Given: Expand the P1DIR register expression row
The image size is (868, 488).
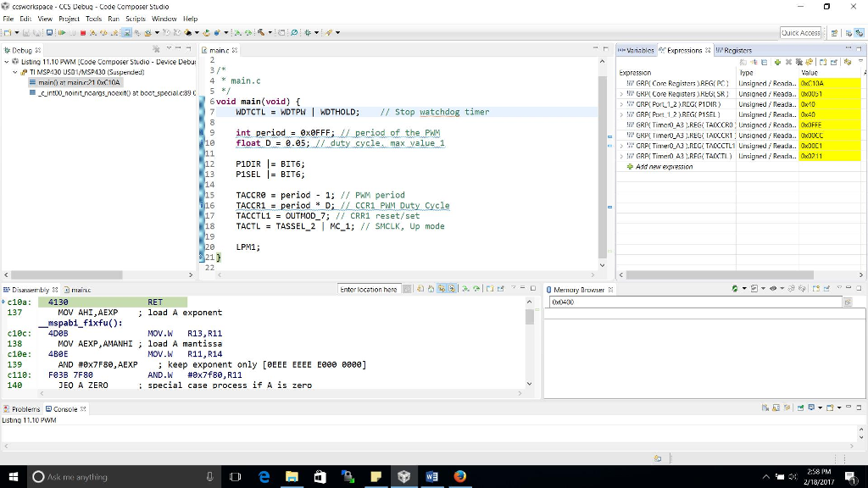Looking at the screenshot, I should pos(621,104).
